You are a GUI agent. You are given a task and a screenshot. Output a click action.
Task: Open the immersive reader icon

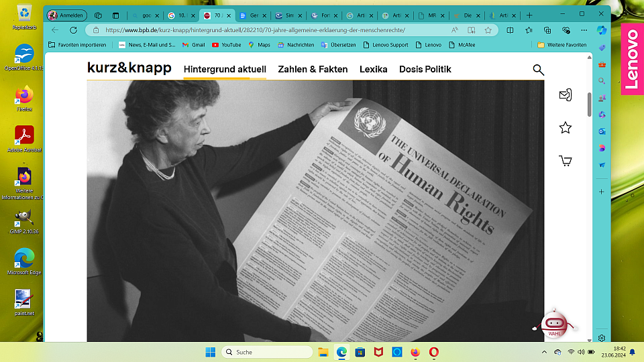(x=472, y=30)
